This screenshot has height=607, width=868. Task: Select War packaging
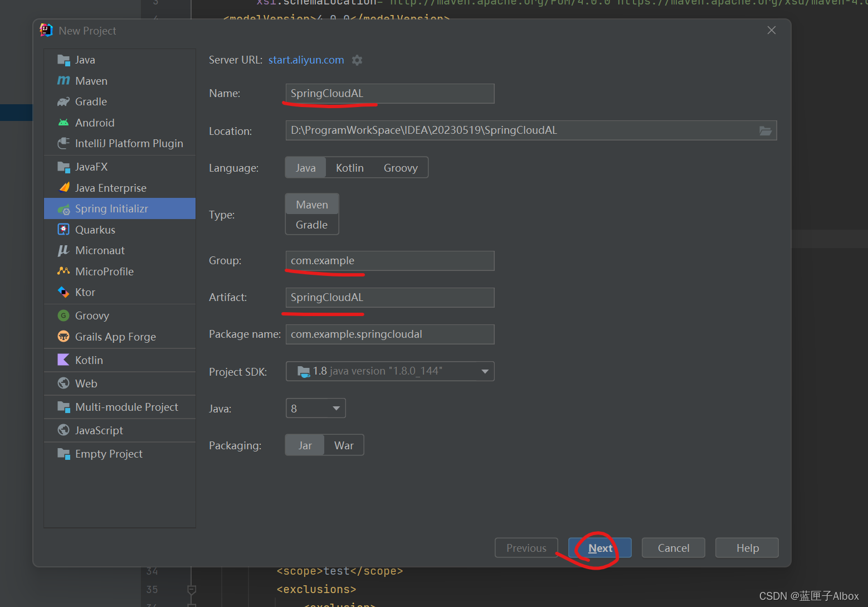point(344,445)
